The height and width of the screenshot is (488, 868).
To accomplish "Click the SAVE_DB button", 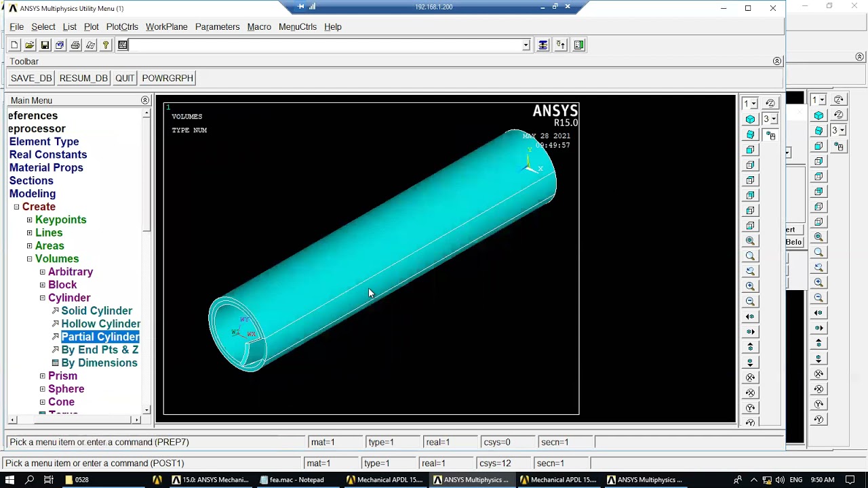I will pyautogui.click(x=31, y=78).
